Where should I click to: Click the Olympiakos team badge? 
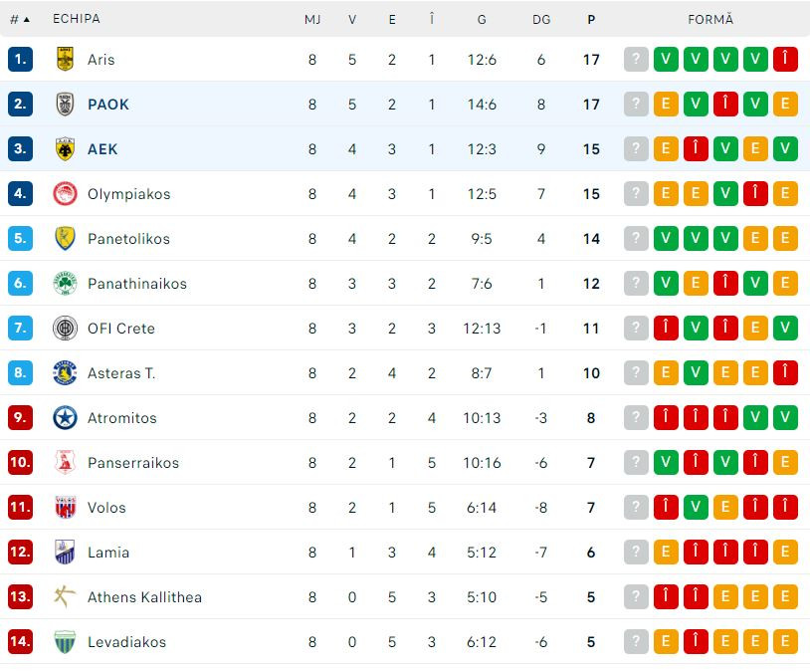[66, 194]
